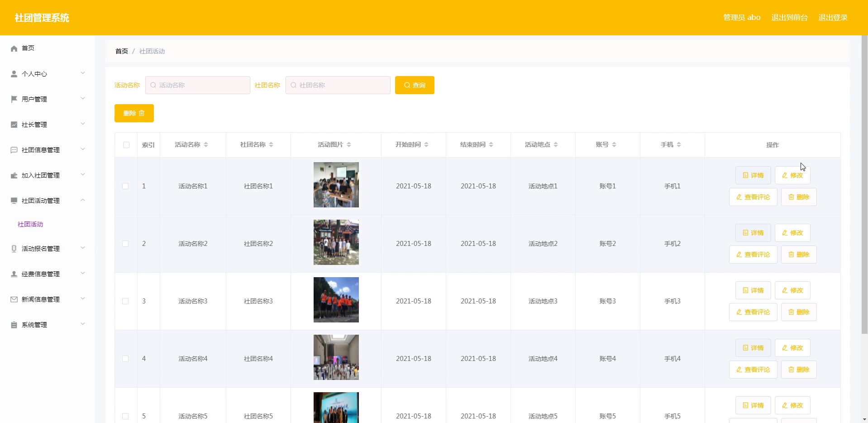Collapse the 社团活动管理 menu chevron
868x423 pixels.
[x=83, y=200]
